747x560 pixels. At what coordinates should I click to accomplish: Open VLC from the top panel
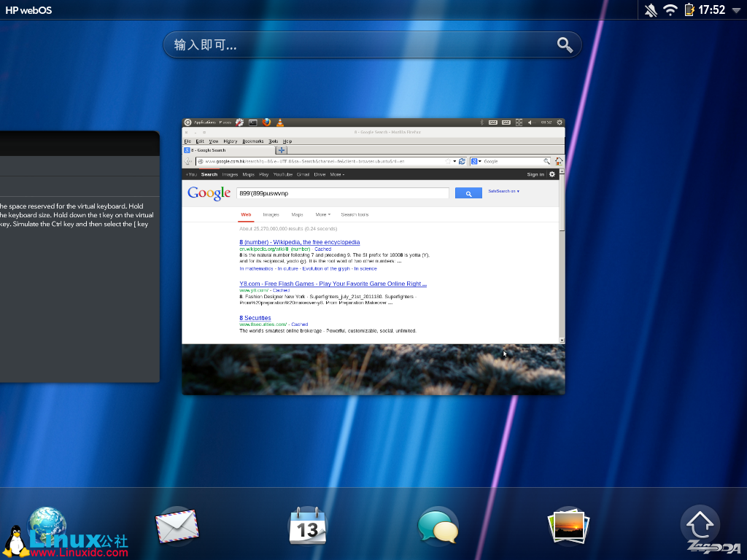[279, 122]
